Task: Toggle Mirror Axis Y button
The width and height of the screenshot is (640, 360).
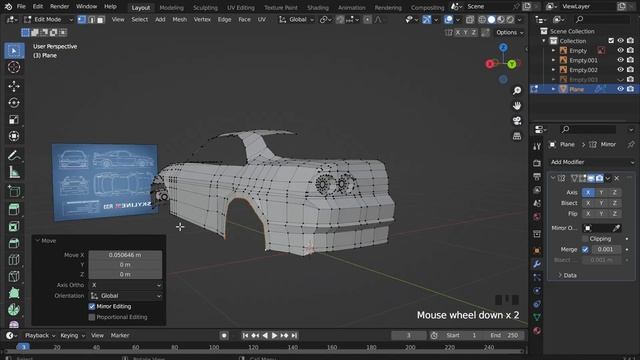Action: tap(601, 192)
